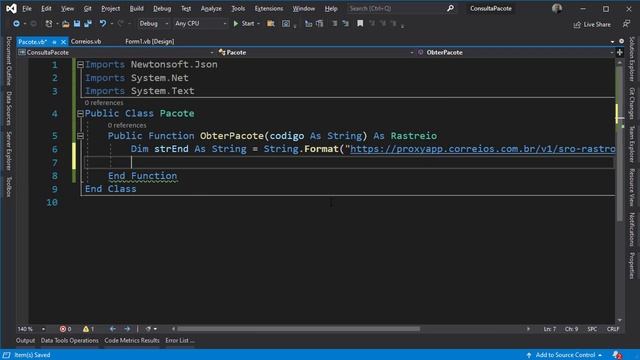Click Add to Source Control
This screenshot has height=360, width=640.
(x=565, y=355)
